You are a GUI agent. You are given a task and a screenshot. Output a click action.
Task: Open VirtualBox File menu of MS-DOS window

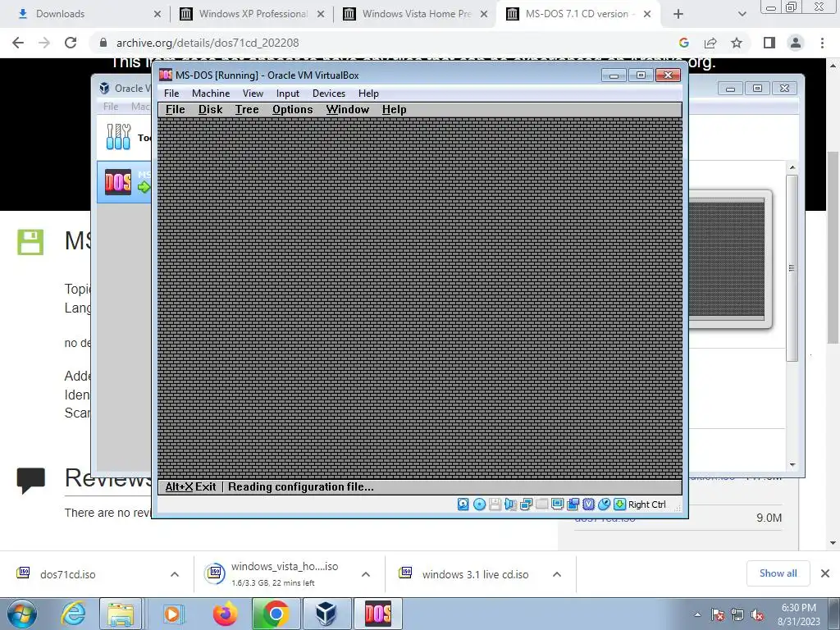point(171,94)
